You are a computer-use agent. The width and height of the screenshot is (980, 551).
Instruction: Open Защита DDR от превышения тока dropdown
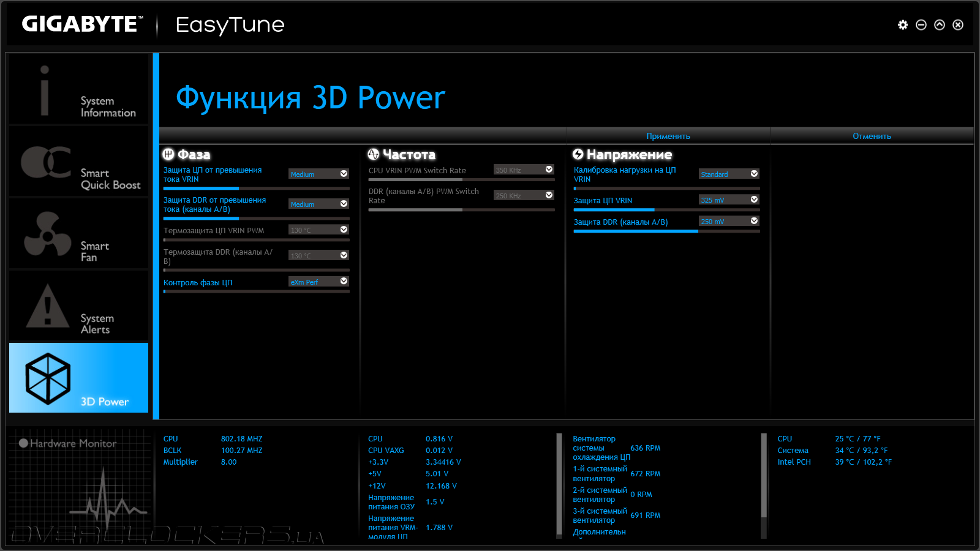click(318, 204)
